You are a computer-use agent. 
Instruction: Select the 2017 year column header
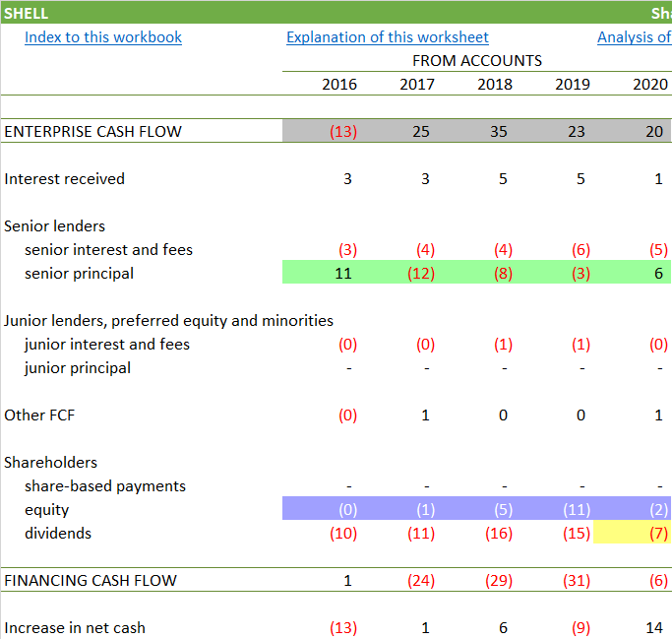pyautogui.click(x=417, y=84)
